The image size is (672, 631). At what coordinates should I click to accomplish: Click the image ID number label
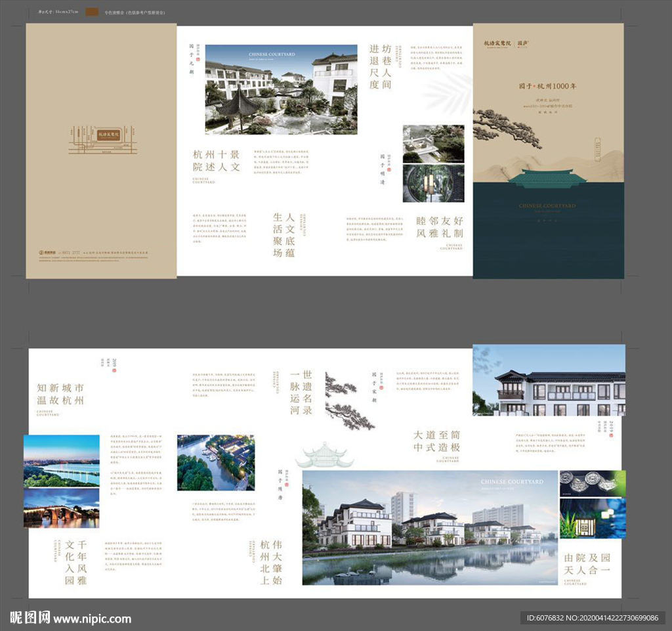coord(594,618)
